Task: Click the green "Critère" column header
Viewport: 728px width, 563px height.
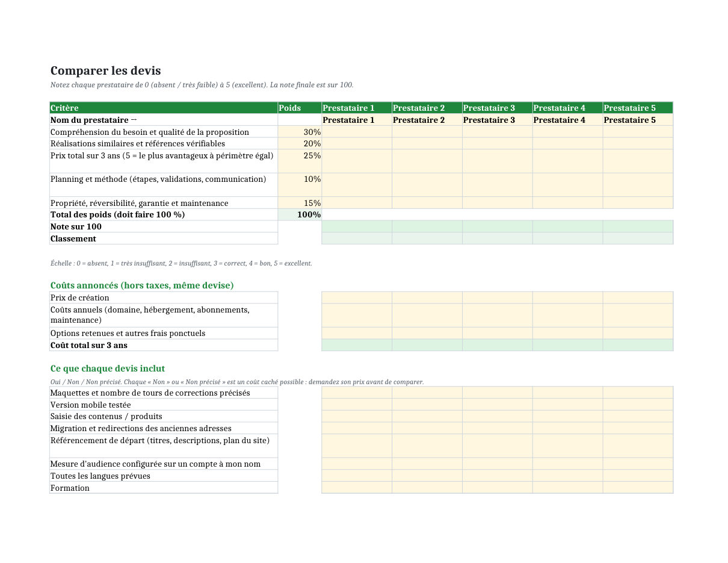Action: (164, 108)
